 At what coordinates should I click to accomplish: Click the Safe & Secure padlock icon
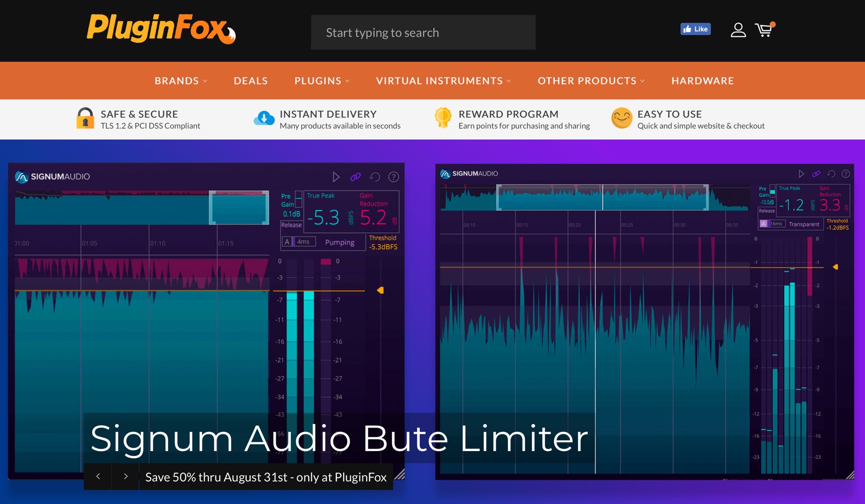tap(85, 118)
